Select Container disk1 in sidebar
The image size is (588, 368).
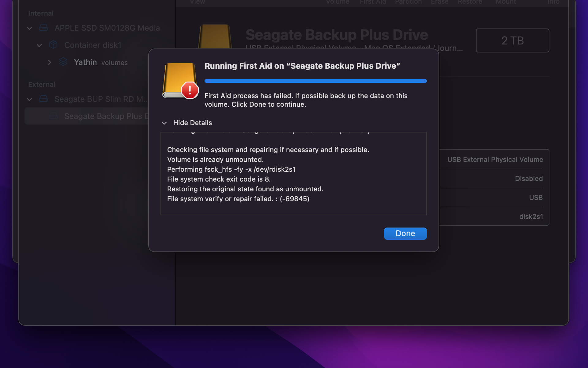92,45
